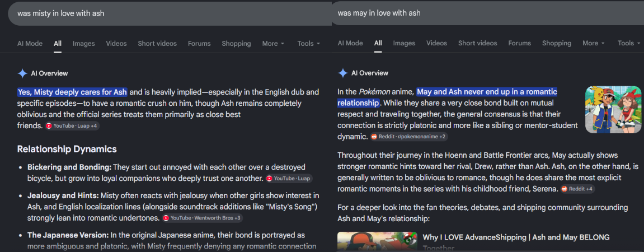Click "AI Overview" label in May results

click(370, 73)
